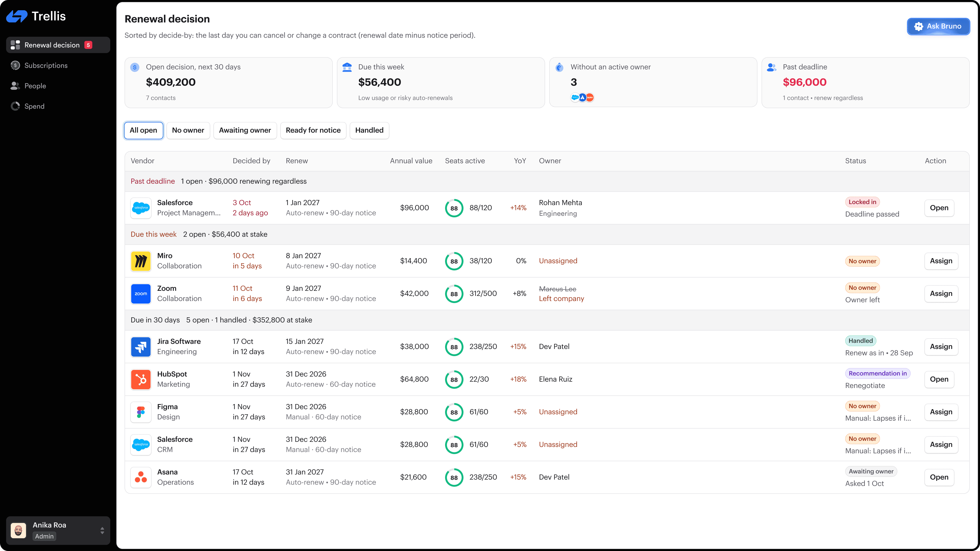Click the Trellis logo icon
Viewport: 980px width, 551px height.
[x=17, y=16]
